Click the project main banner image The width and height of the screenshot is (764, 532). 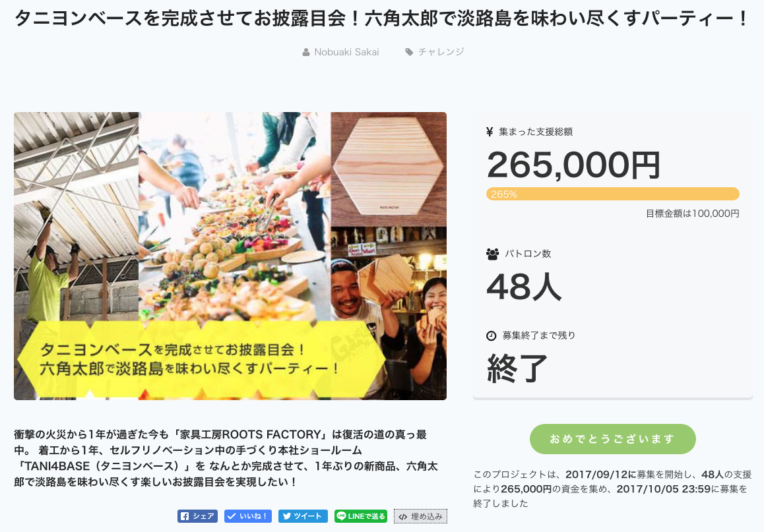click(x=230, y=256)
